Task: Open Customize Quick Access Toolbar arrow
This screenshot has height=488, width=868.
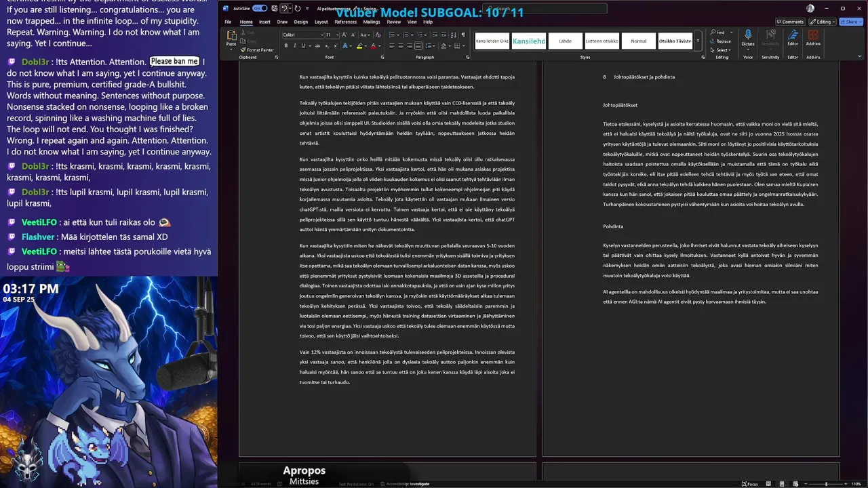Action: click(307, 9)
